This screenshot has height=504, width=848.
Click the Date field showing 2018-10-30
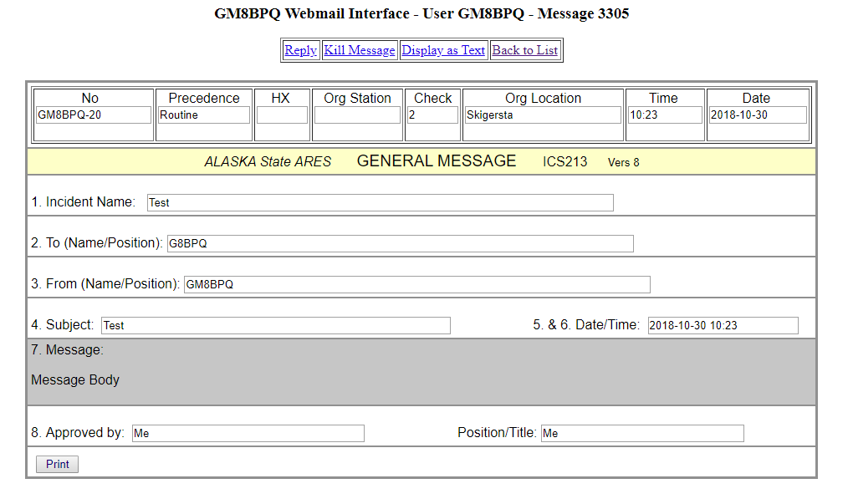coord(757,114)
